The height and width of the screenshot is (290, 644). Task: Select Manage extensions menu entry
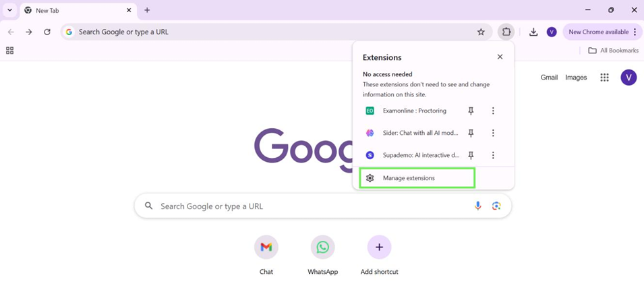pyautogui.click(x=417, y=178)
